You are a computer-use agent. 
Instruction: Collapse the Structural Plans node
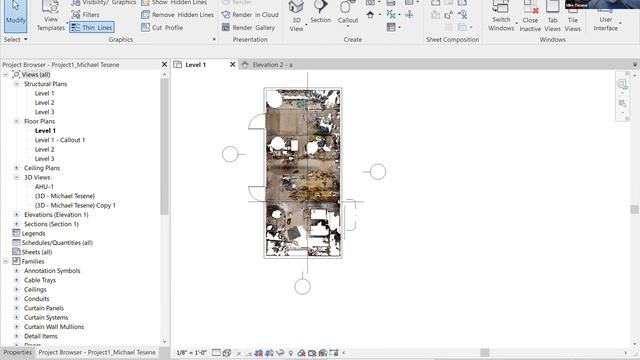[16, 84]
